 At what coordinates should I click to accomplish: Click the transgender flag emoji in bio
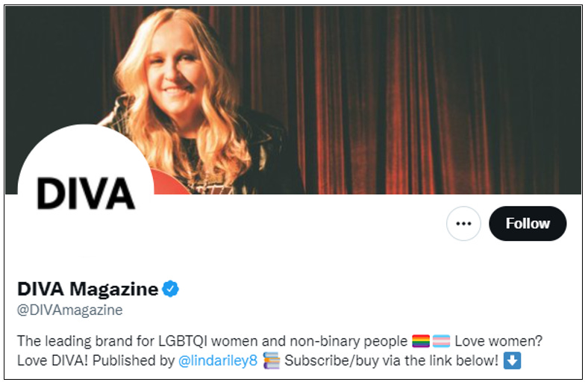442,341
